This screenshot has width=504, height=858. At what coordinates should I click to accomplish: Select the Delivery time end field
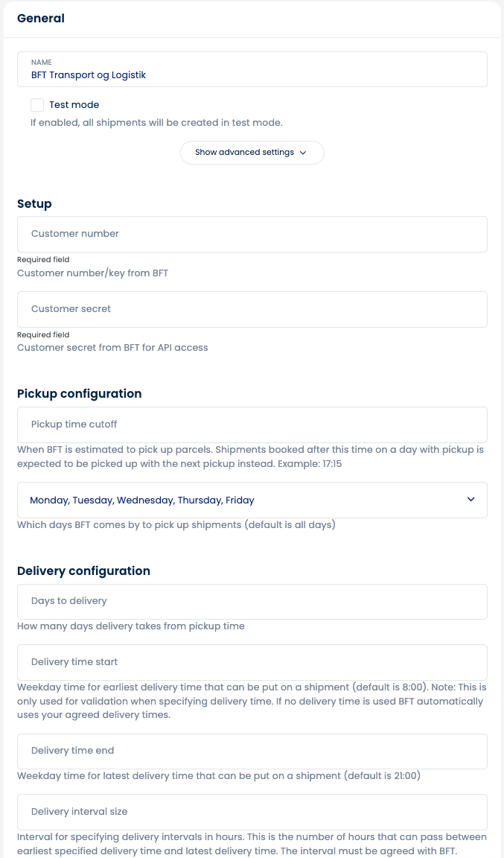[x=252, y=751]
